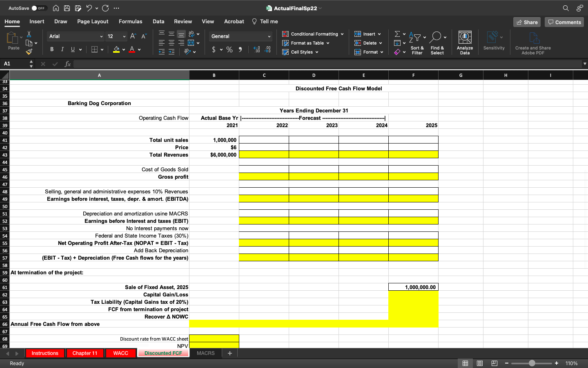Select column D header
This screenshot has width=588, height=368.
314,75
